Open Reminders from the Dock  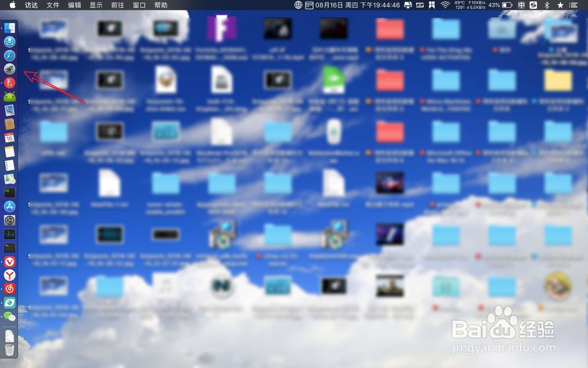pos(9,165)
